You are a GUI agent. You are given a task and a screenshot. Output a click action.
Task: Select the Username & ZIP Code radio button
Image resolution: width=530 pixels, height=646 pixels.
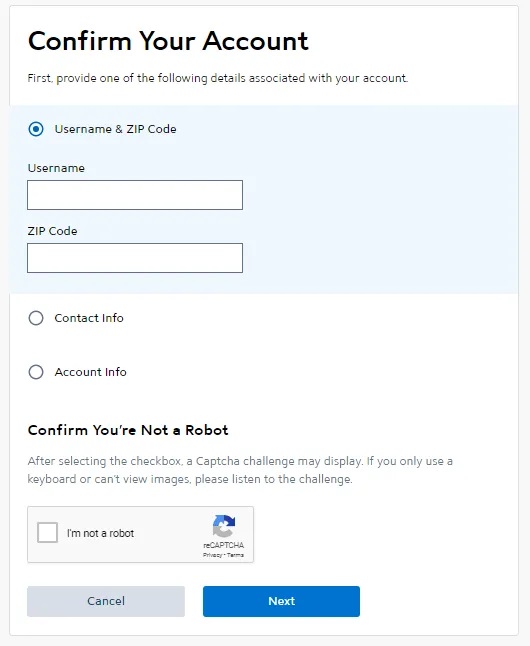point(36,129)
